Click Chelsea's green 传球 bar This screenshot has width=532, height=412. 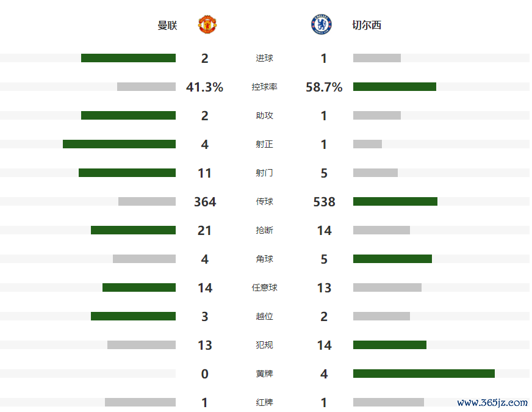pyautogui.click(x=395, y=201)
